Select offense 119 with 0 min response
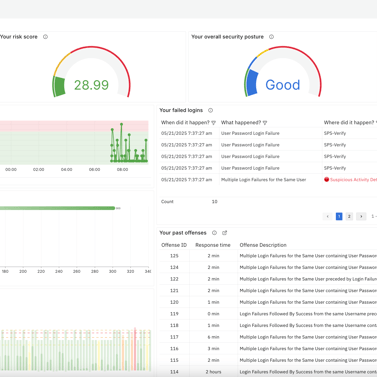Image resolution: width=377 pixels, height=377 pixels. point(268,314)
